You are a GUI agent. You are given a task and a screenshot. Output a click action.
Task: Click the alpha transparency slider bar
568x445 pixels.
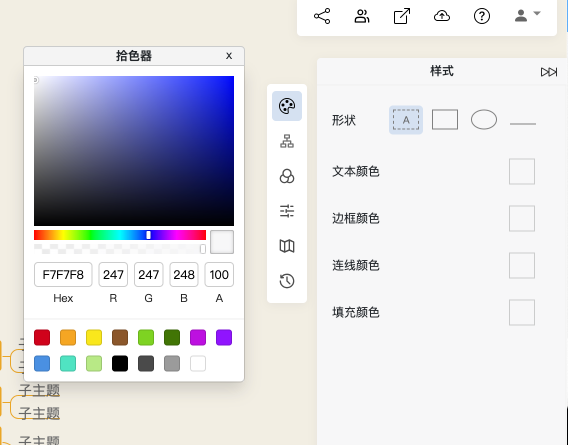coord(120,249)
